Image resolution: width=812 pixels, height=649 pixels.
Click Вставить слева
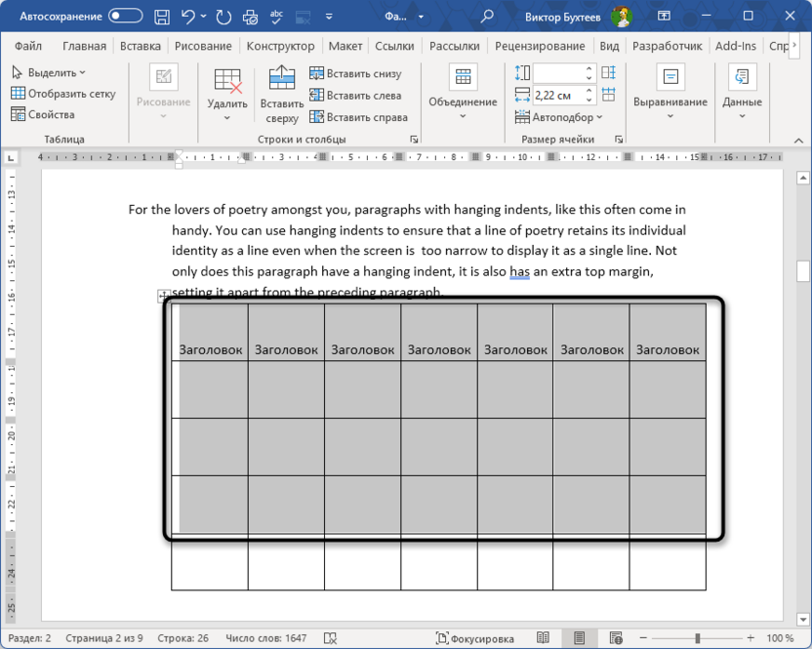coord(355,96)
